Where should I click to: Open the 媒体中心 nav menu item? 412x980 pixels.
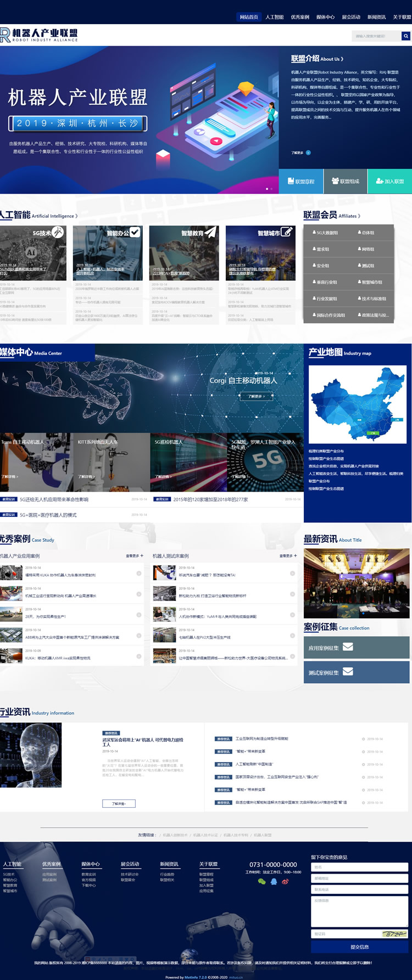[x=325, y=17]
